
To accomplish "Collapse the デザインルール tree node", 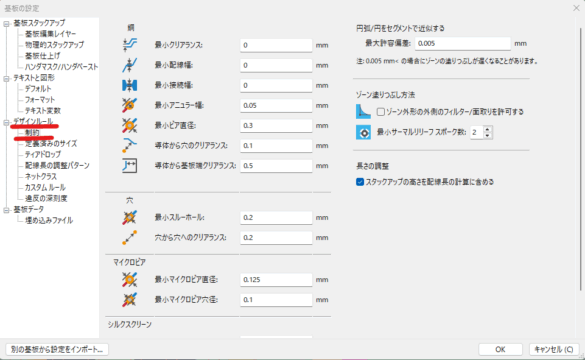I will (x=6, y=122).
